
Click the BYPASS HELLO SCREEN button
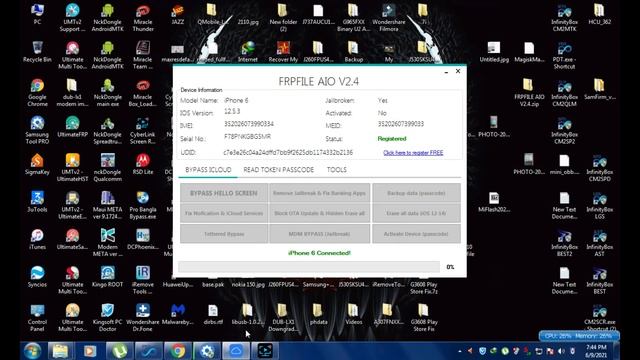coord(224,193)
